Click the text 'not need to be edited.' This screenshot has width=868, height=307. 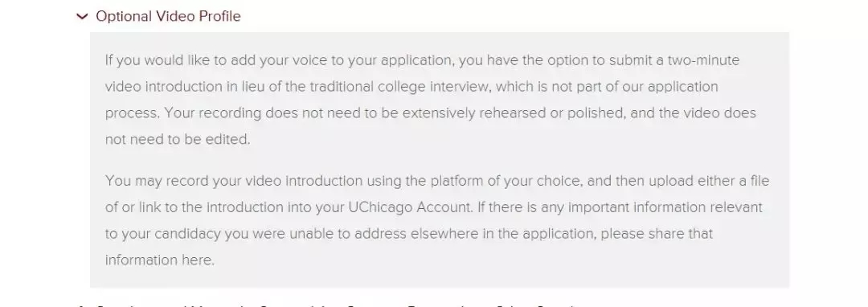178,139
